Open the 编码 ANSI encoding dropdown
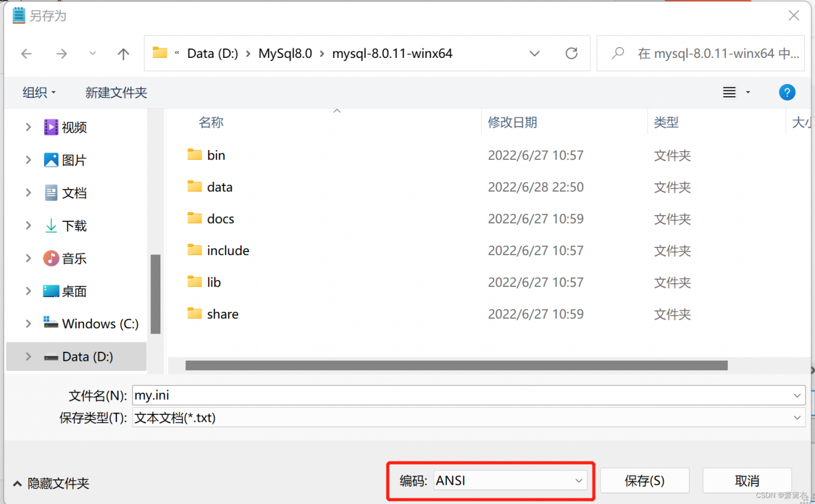 coord(510,481)
